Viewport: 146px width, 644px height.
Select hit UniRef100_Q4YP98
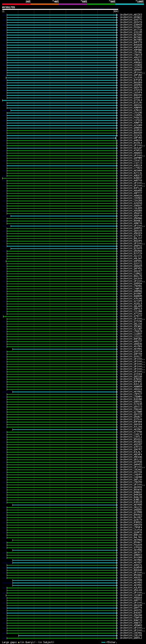pyautogui.click(x=131, y=462)
